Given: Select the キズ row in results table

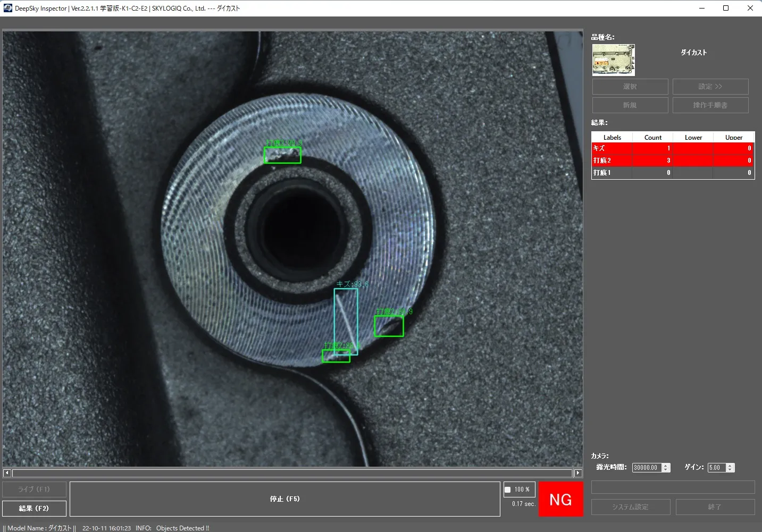Looking at the screenshot, I should (673, 148).
